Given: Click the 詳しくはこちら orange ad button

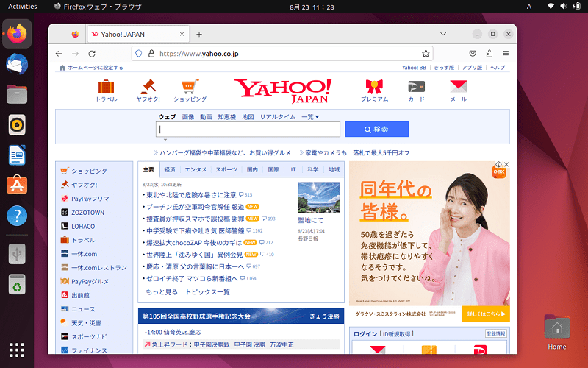Looking at the screenshot, I should 486,314.
